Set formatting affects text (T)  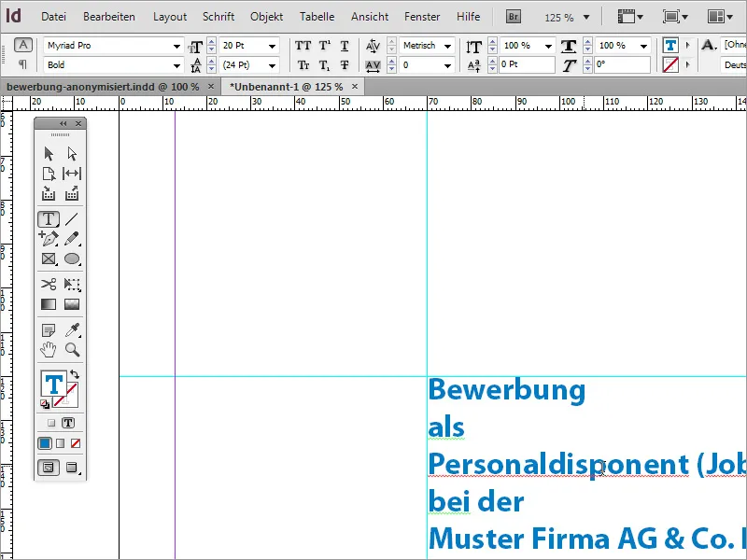(68, 423)
